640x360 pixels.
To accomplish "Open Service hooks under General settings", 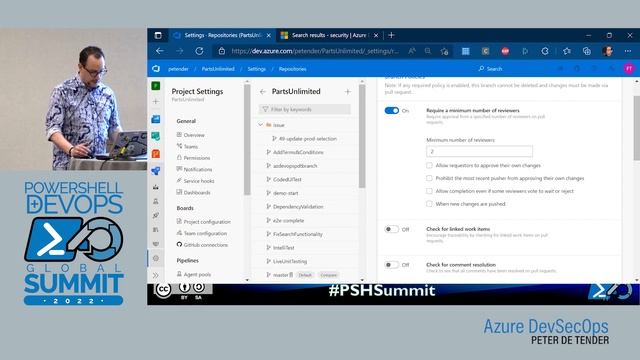I will coord(199,181).
